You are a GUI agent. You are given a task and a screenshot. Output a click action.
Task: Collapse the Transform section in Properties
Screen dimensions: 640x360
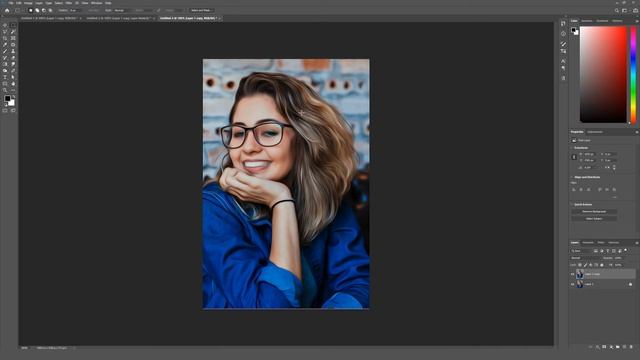click(572, 148)
